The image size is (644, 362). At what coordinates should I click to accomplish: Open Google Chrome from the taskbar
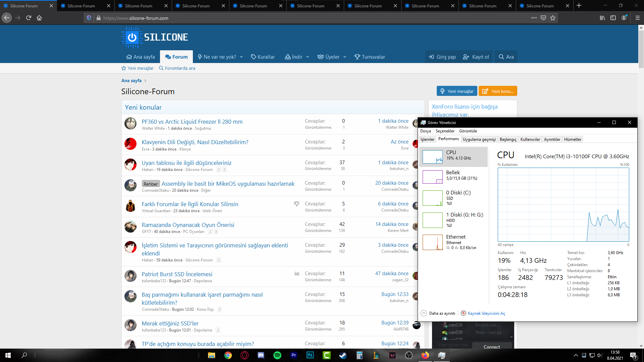tap(228, 355)
